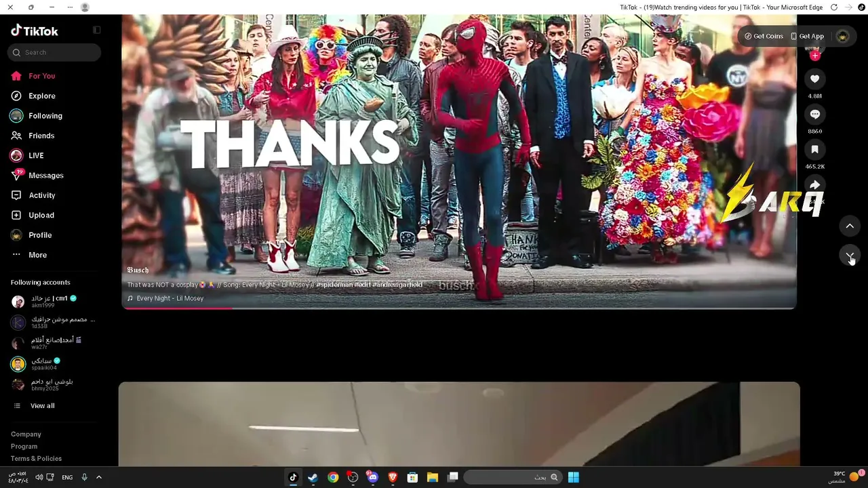Image resolution: width=868 pixels, height=488 pixels.
Task: Open File Explorer from the taskbar
Action: click(x=433, y=477)
